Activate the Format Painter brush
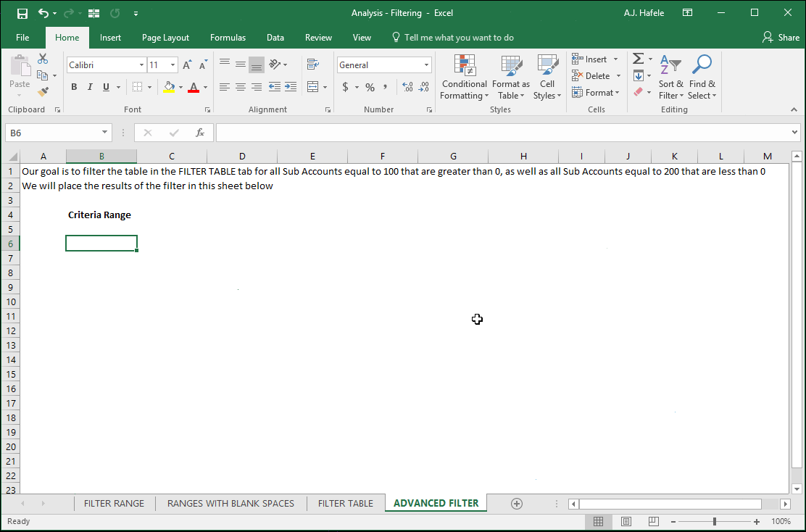The height and width of the screenshot is (532, 806). (x=43, y=92)
